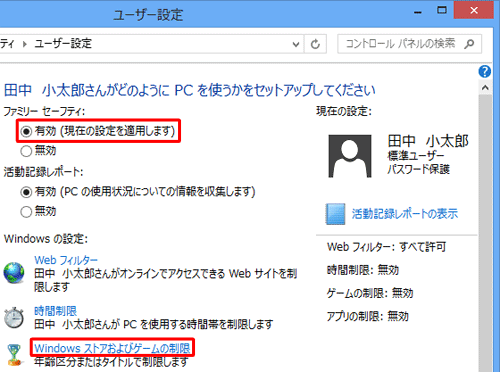Click the 'ゲームの制限: 無効' status text

[x=370, y=293]
